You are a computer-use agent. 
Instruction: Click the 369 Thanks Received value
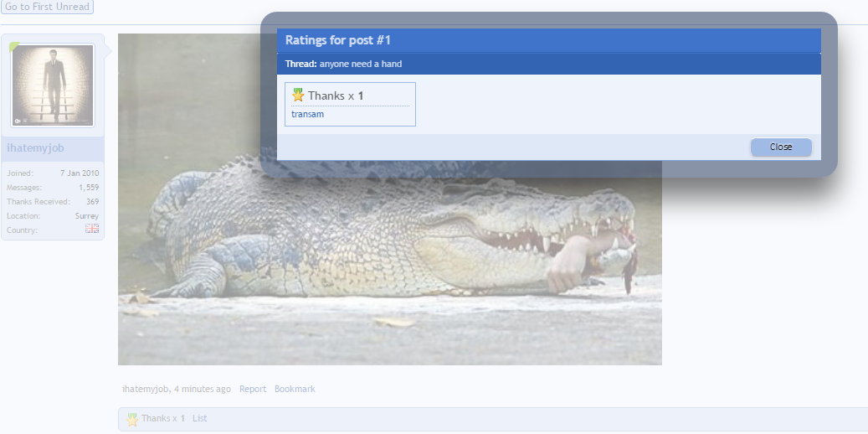click(92, 201)
